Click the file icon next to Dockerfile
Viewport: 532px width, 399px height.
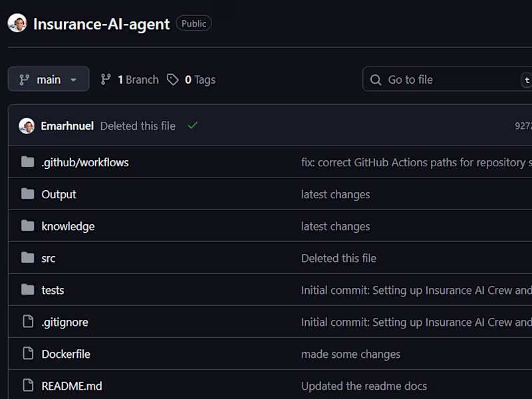(27, 354)
